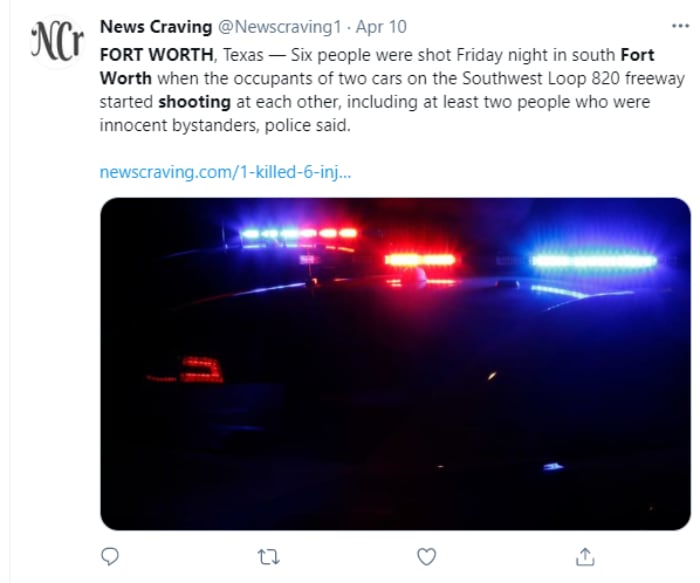Click the retweet arrows icon
This screenshot has height=583, width=700.
point(269,556)
